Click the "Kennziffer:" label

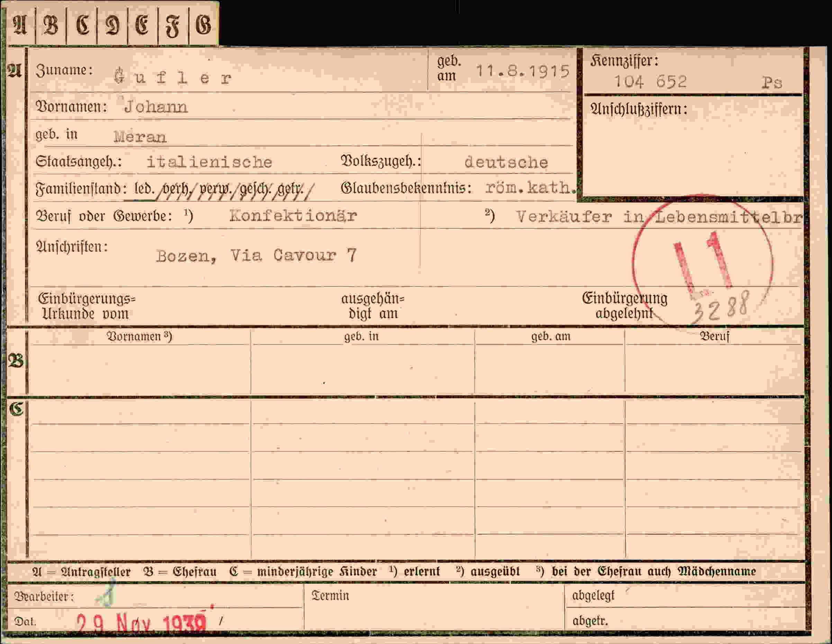click(x=624, y=61)
